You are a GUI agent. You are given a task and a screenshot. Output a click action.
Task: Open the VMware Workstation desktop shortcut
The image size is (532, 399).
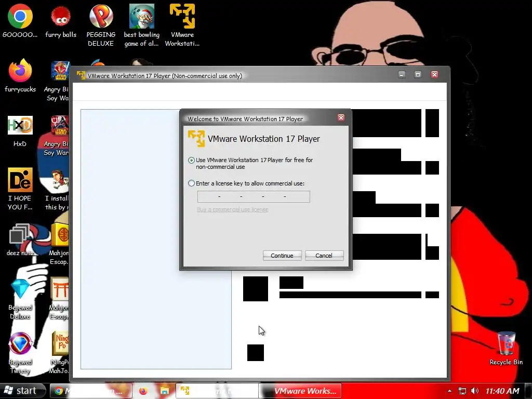(182, 25)
